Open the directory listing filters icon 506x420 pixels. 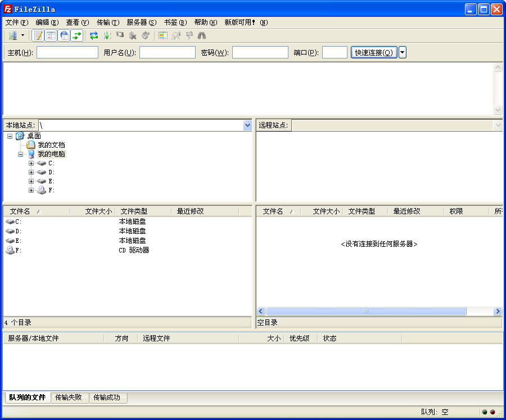[x=163, y=35]
